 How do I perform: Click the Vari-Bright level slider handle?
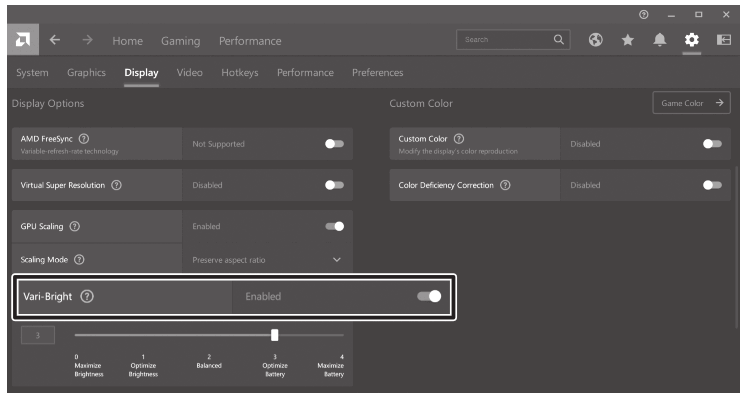[x=275, y=335]
